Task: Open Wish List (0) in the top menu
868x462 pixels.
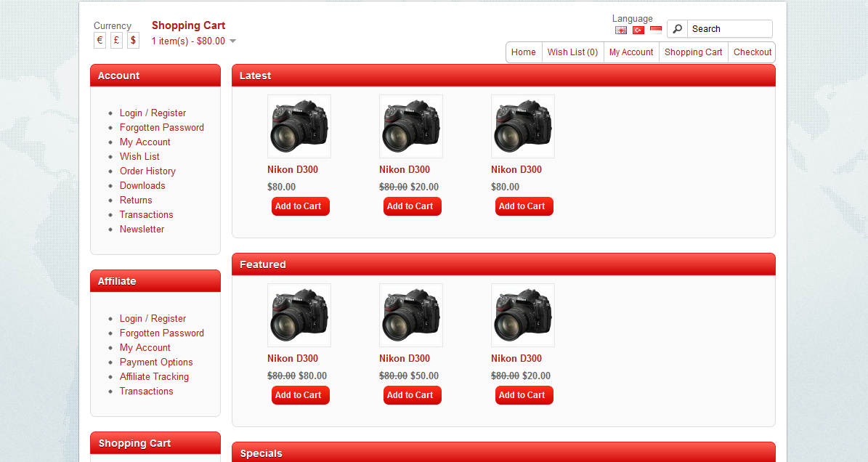Action: (x=572, y=52)
